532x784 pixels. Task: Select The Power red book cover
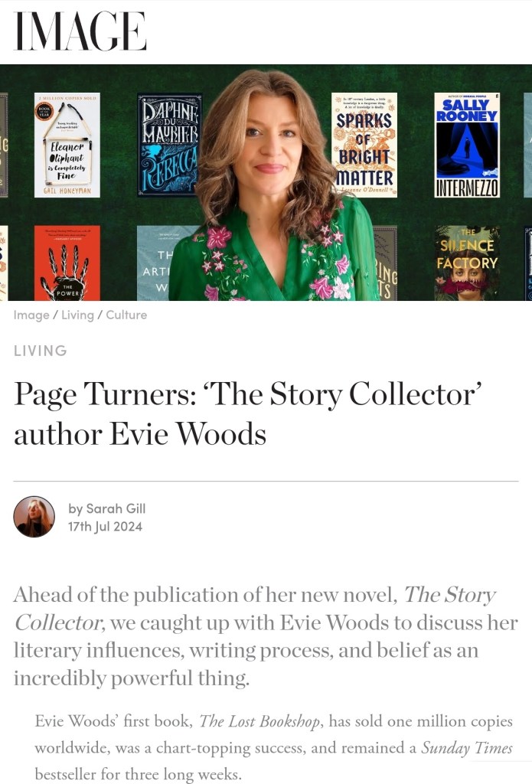[x=67, y=263]
